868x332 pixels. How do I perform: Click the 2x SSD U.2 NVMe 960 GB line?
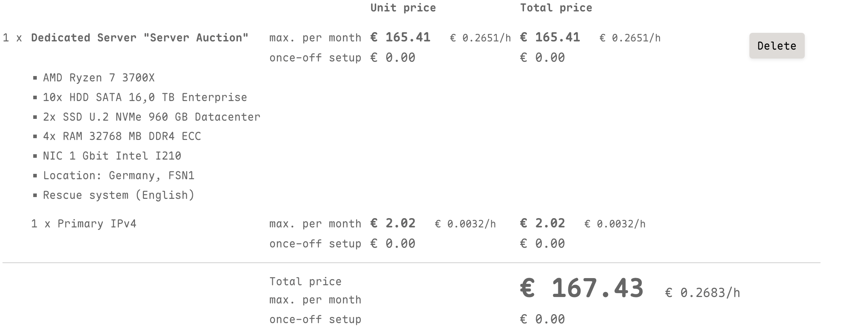pos(151,117)
